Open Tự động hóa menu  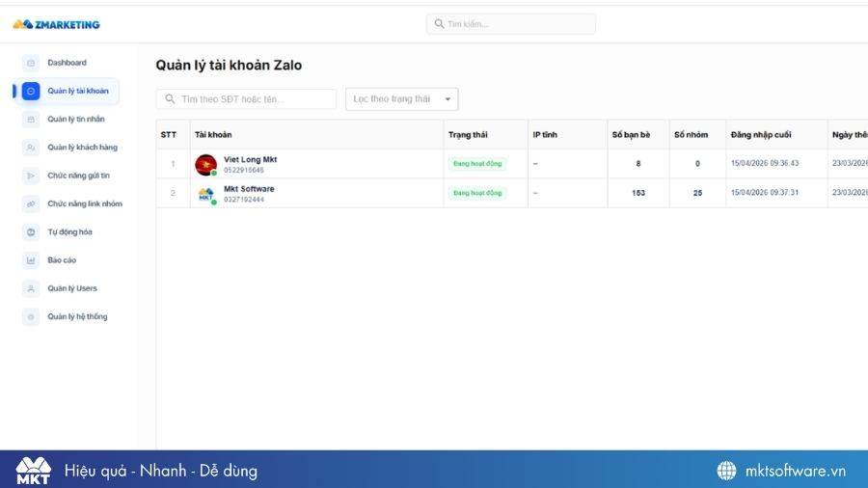click(x=69, y=231)
